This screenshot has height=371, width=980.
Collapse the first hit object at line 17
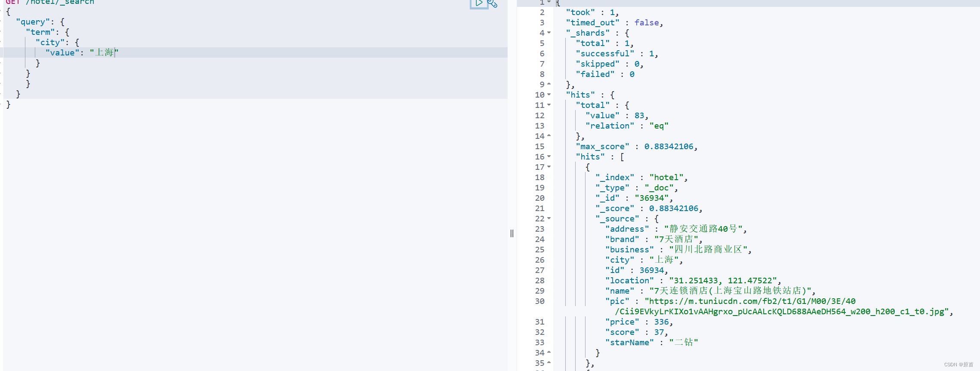549,167
